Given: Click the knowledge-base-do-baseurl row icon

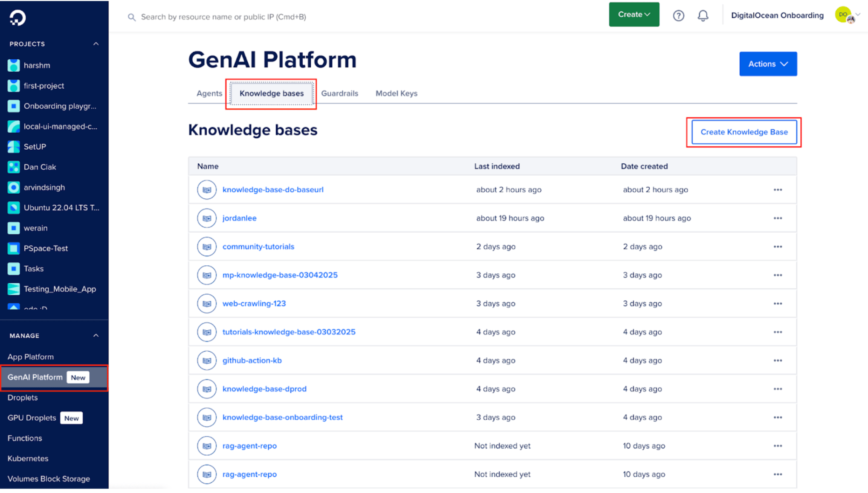Looking at the screenshot, I should pyautogui.click(x=207, y=190).
